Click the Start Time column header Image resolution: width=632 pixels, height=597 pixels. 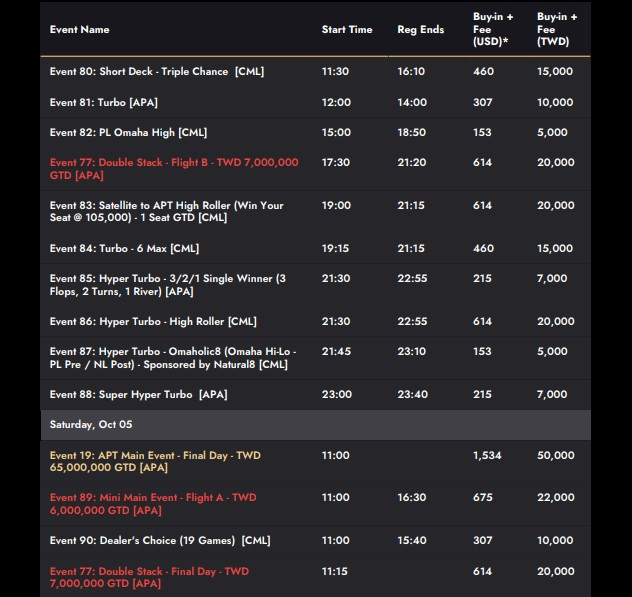pos(347,30)
